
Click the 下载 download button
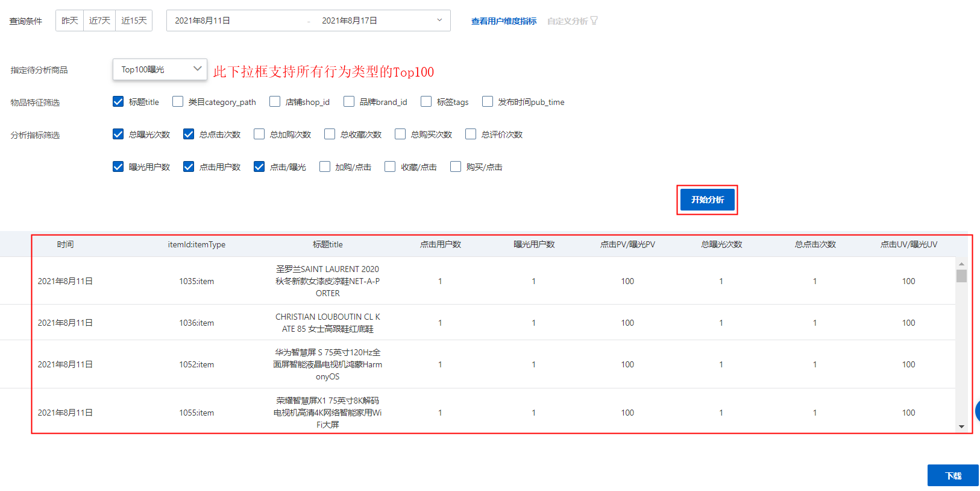click(x=953, y=476)
